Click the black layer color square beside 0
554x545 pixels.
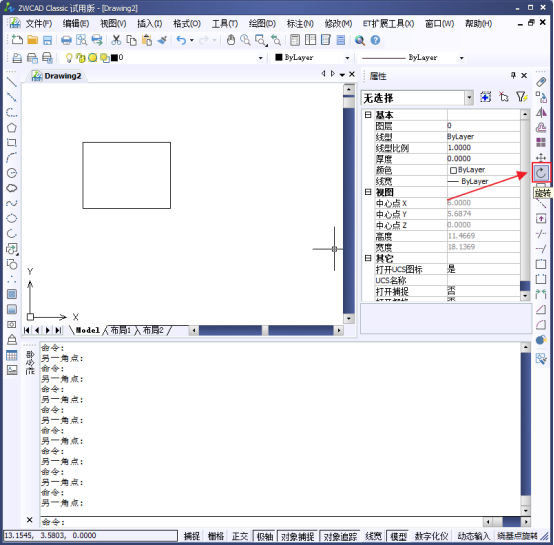click(x=114, y=58)
